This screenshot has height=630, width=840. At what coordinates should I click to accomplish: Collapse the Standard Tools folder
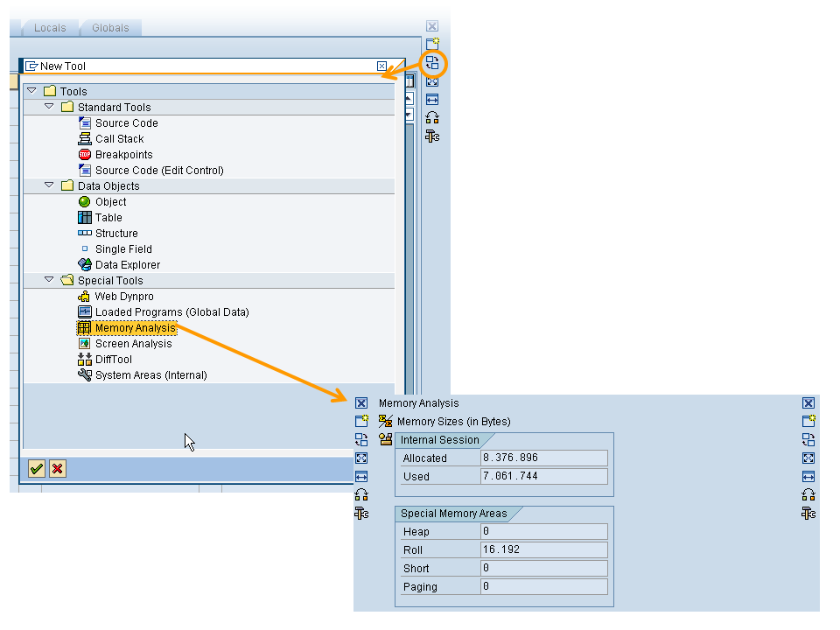click(49, 107)
